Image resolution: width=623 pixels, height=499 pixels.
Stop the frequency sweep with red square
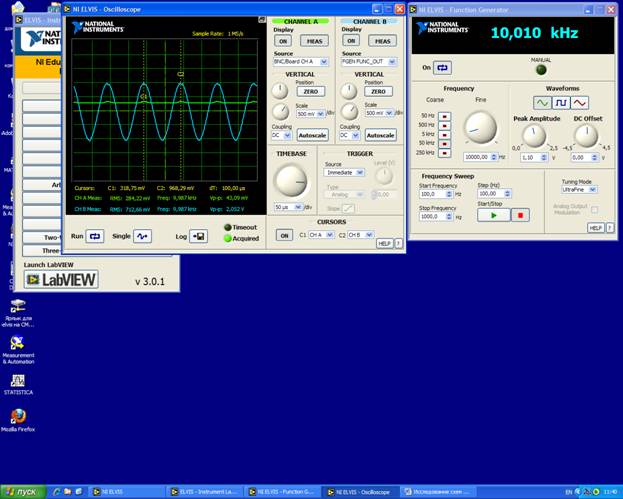[520, 215]
